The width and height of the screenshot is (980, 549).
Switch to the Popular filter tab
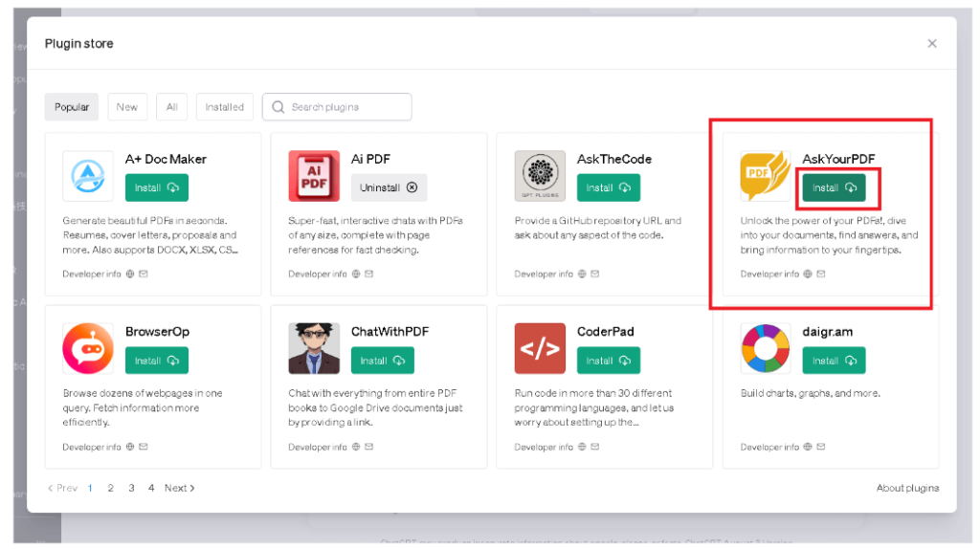tap(71, 107)
